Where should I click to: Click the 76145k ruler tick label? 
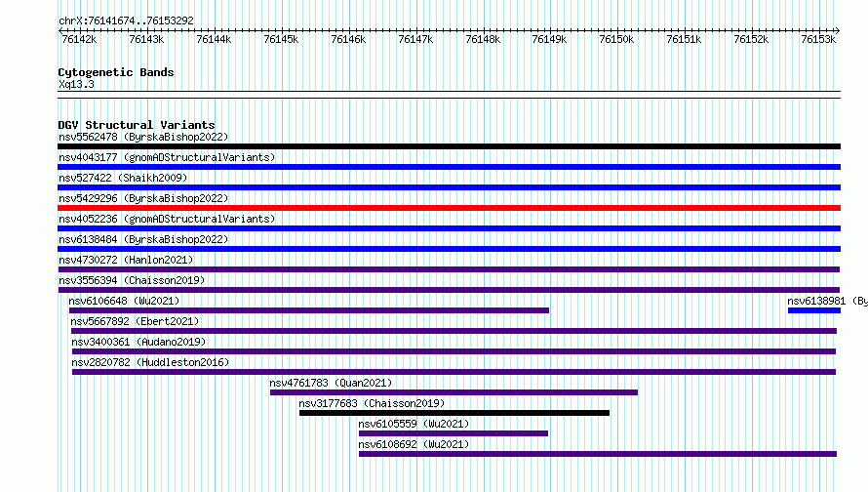[281, 39]
